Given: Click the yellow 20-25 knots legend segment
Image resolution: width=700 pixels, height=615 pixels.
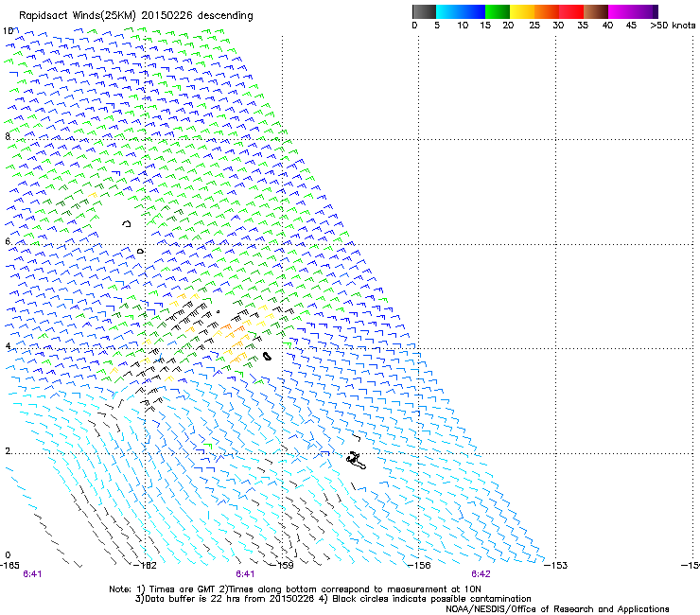Looking at the screenshot, I should [x=522, y=11].
